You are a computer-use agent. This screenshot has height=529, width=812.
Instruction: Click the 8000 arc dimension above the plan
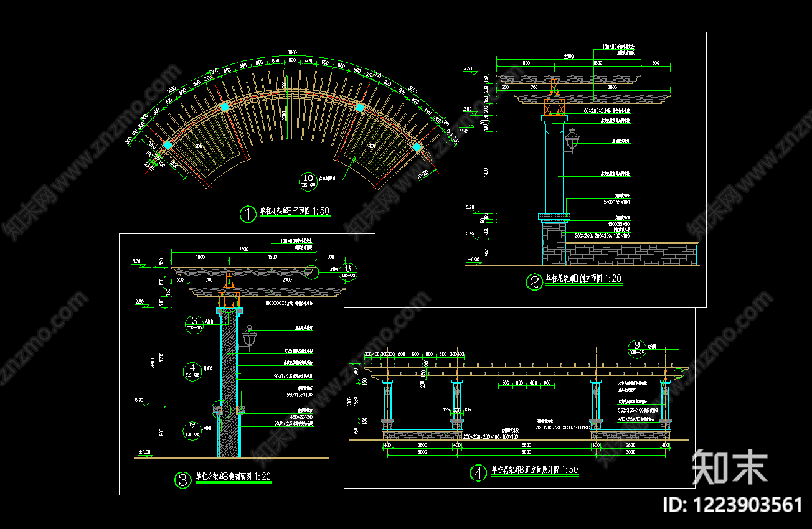tap(291, 52)
